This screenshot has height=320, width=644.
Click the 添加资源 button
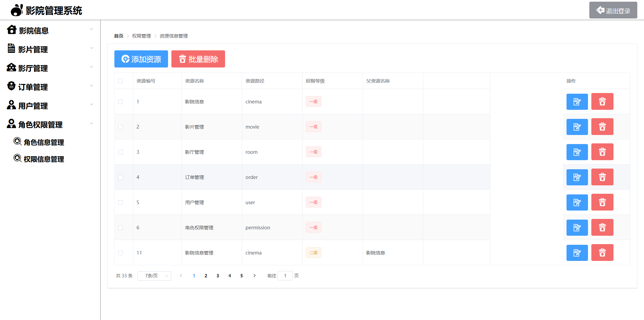pos(141,59)
